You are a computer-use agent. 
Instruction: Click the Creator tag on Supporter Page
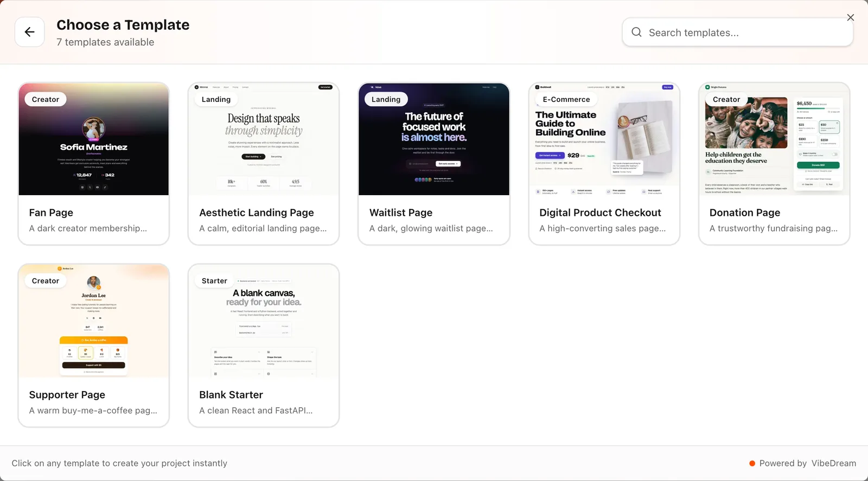46,281
